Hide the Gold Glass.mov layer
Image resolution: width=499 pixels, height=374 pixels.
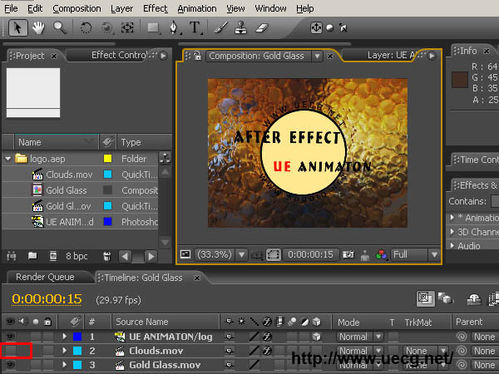click(10, 365)
